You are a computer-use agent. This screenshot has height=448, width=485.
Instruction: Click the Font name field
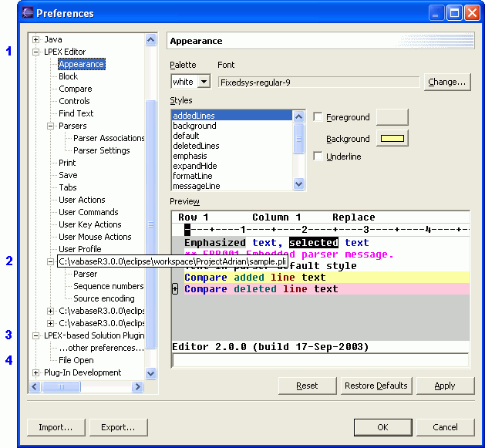[x=318, y=83]
